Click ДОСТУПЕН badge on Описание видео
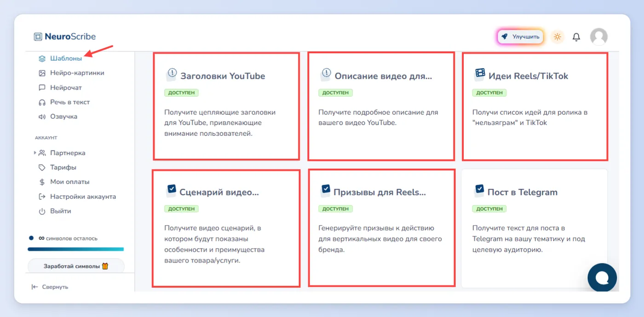The height and width of the screenshot is (317, 644). (x=335, y=93)
